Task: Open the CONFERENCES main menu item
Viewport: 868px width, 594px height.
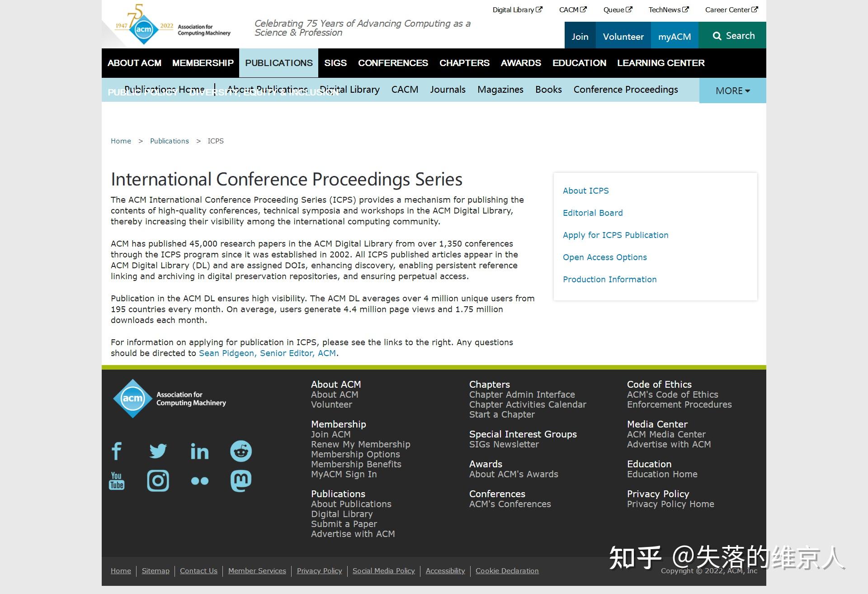Action: point(393,63)
